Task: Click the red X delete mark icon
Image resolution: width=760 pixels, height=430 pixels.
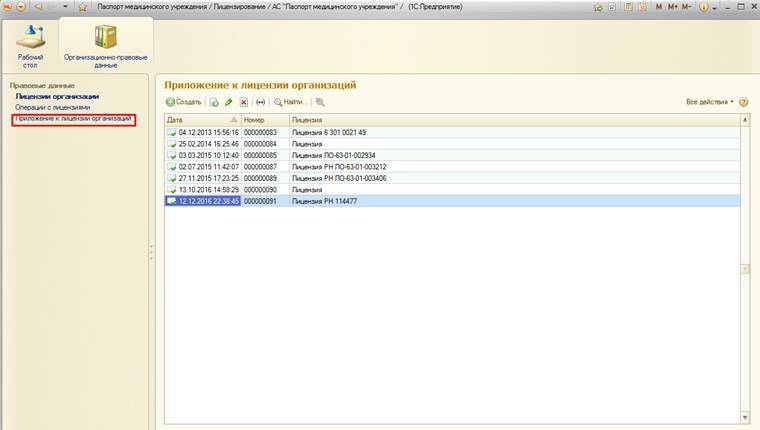Action: (243, 102)
